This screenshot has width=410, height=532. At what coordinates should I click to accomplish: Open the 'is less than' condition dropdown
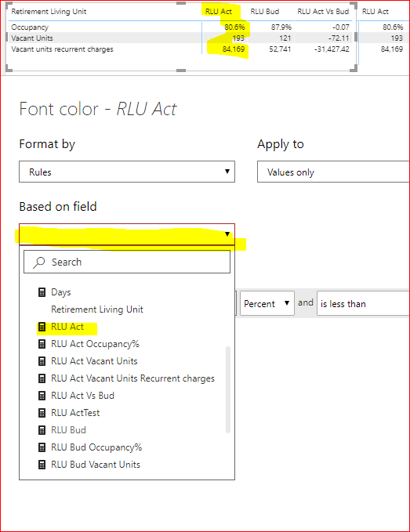363,303
